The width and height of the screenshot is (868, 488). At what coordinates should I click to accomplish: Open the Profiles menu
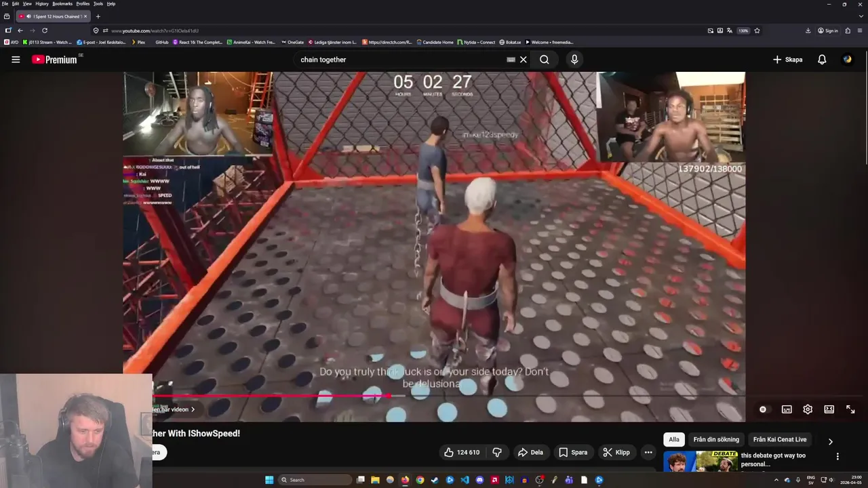pos(83,3)
